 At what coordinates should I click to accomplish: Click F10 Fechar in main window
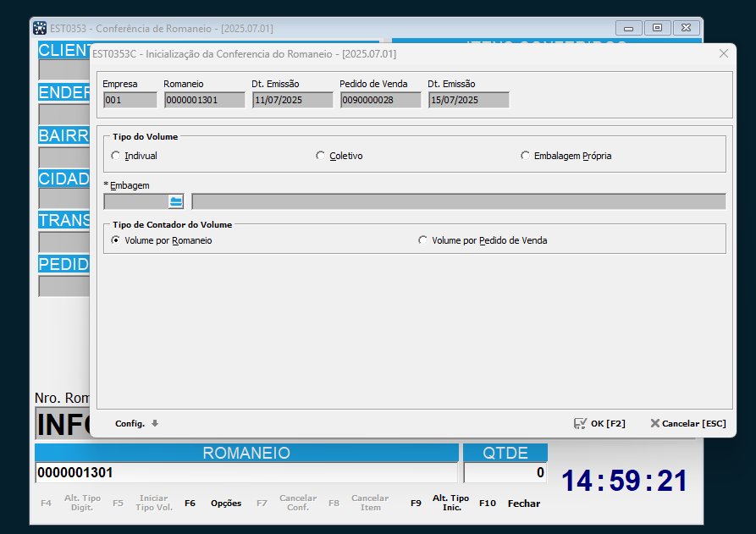pos(510,504)
